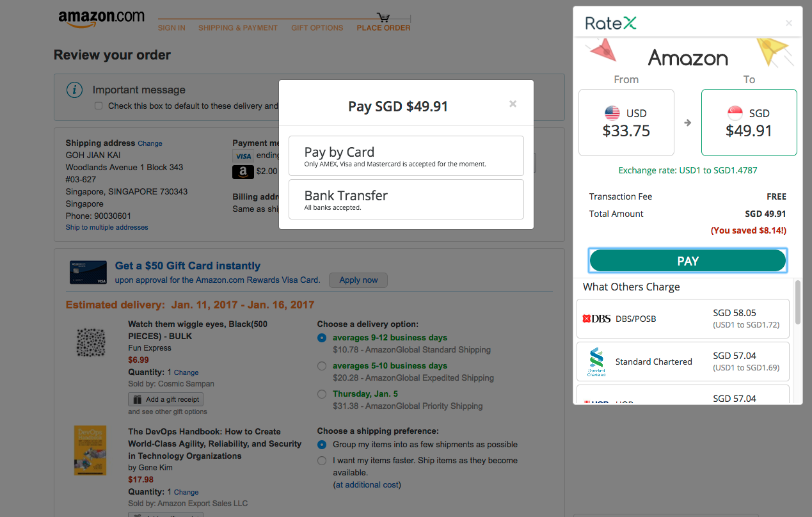
Task: Choose Pay by Card option
Action: click(406, 155)
